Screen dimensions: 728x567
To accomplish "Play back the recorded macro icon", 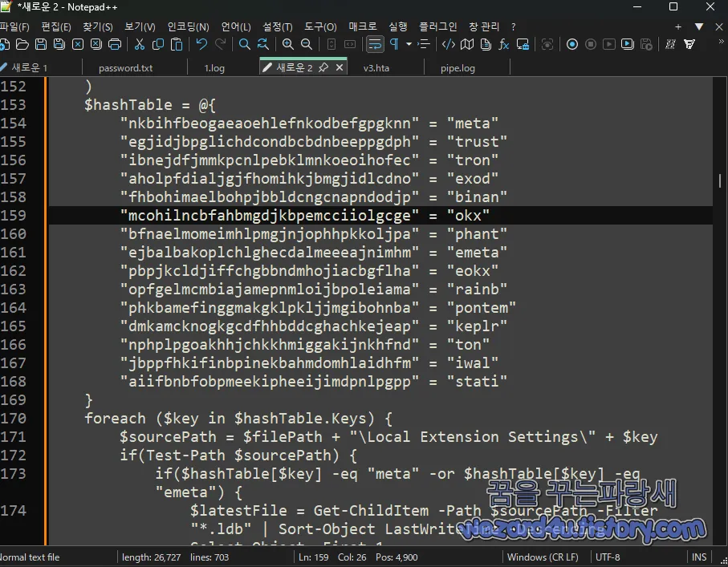I will [608, 45].
